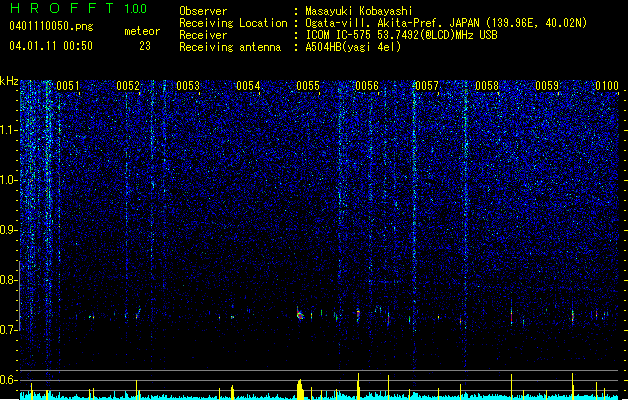Viewport: 629px width, 400px height.
Task: Click the 0054 time marker
Action: coord(248,86)
